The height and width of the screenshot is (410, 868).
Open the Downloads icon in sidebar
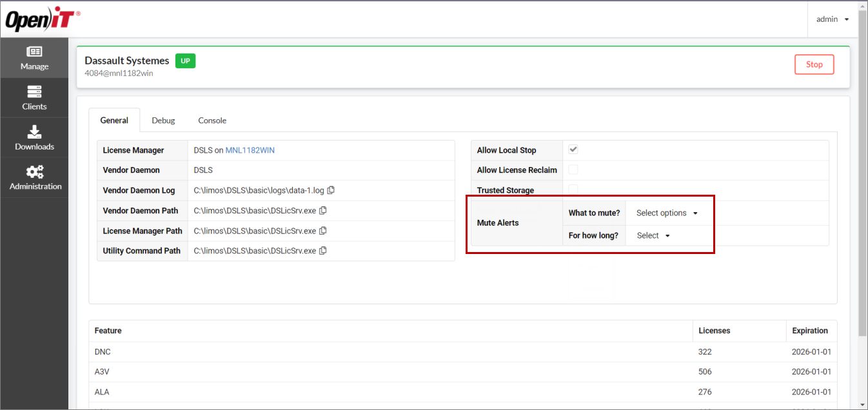click(34, 132)
